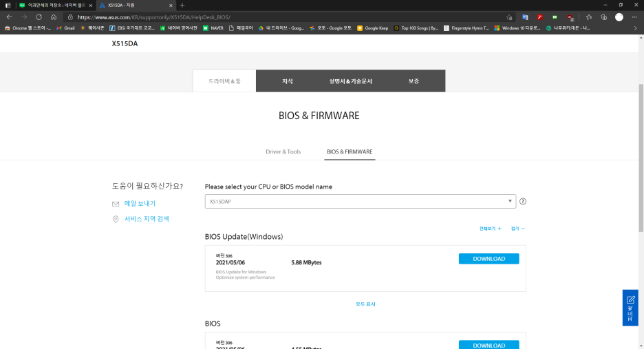Add this page to favorites star icon
Screen dimensions: 644x349
pyautogui.click(x=509, y=17)
